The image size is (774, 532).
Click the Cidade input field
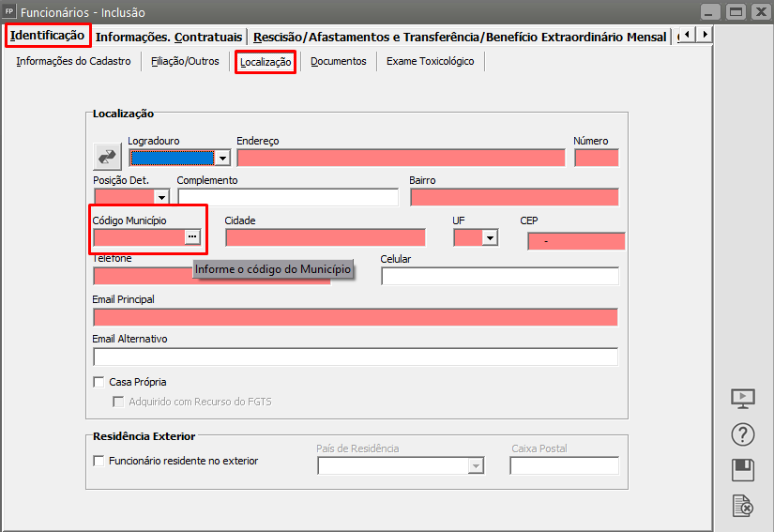coord(326,238)
